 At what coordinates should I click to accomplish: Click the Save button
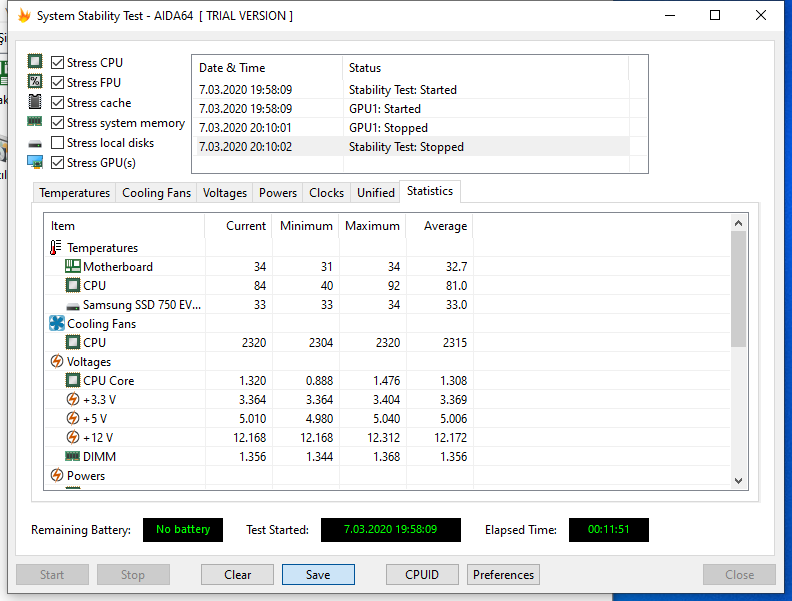click(x=318, y=575)
